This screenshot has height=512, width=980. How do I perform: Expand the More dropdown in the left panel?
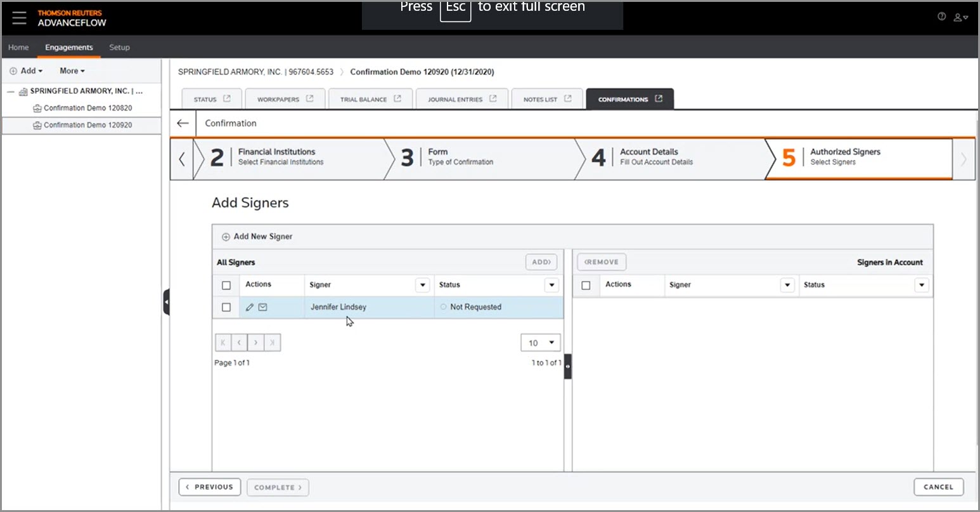pos(72,70)
